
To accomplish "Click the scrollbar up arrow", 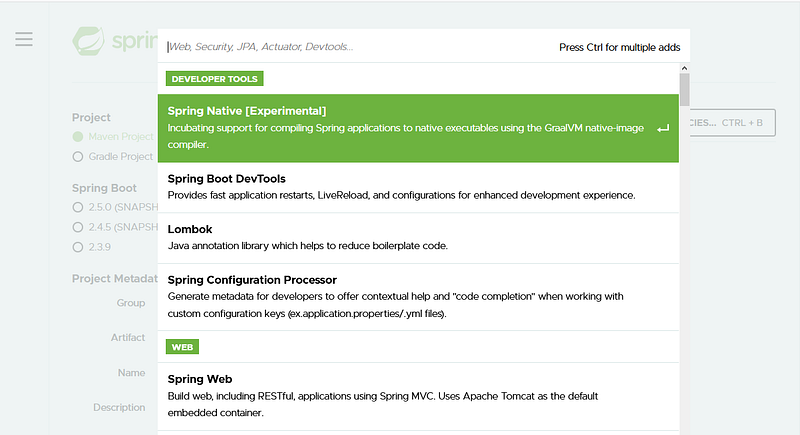I will tap(684, 67).
